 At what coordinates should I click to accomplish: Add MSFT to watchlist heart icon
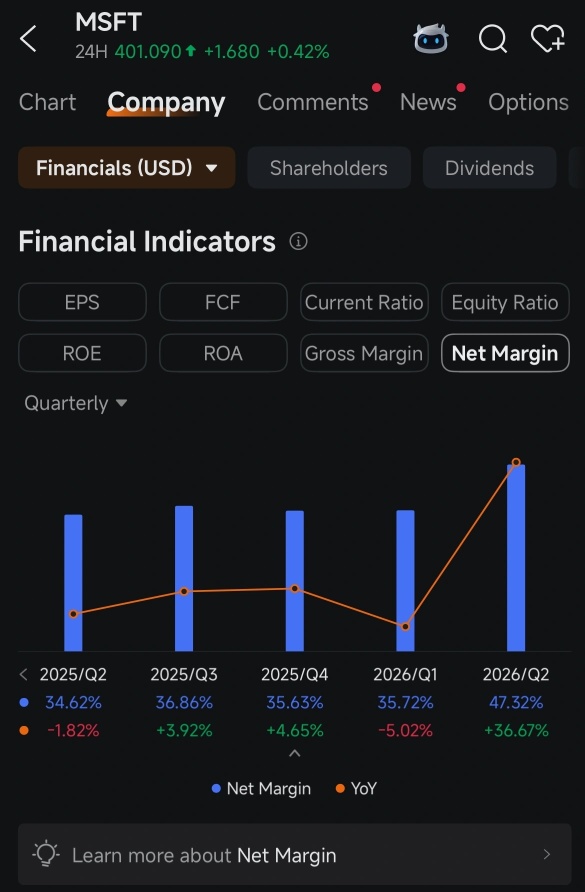coord(547,39)
